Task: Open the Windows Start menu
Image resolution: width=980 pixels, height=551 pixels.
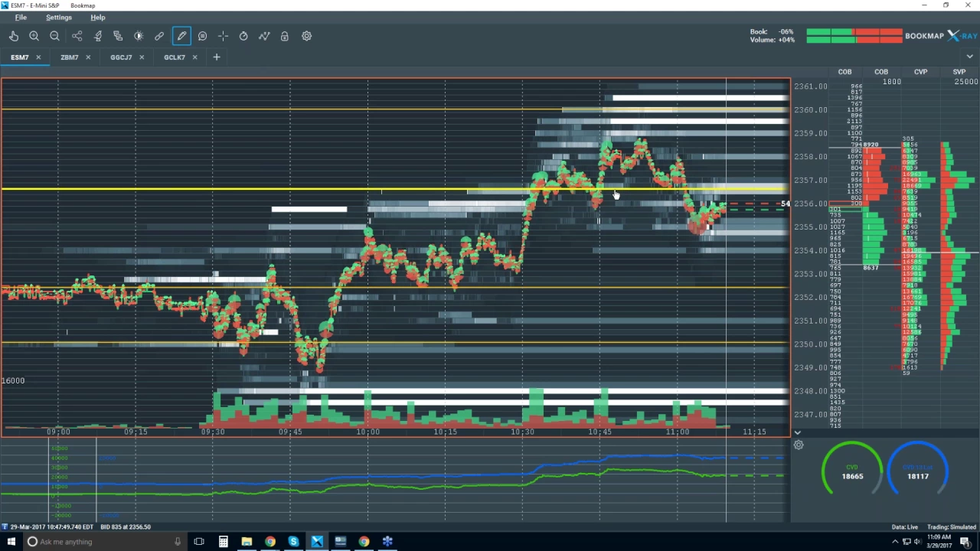Action: click(11, 541)
